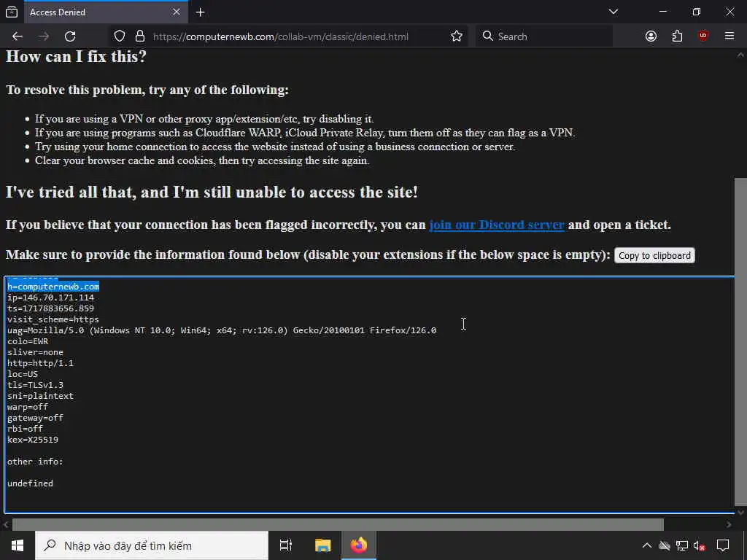The image size is (747, 560).
Task: Click the gateway=off line
Action: [x=35, y=418]
